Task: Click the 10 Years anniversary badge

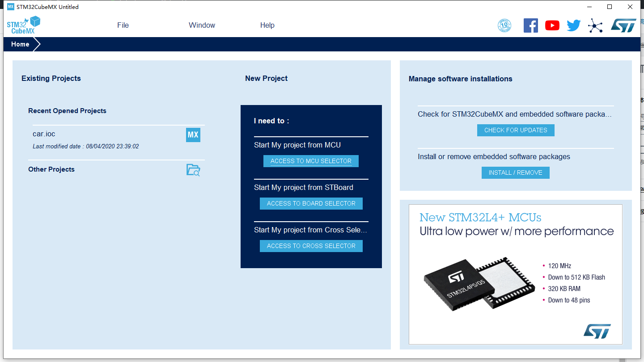Action: click(x=504, y=25)
